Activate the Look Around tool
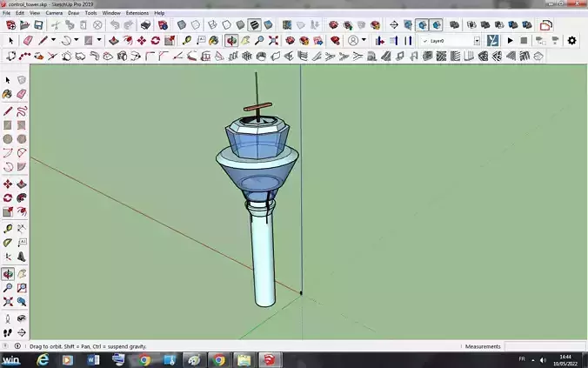This screenshot has width=588, height=368. click(x=22, y=319)
